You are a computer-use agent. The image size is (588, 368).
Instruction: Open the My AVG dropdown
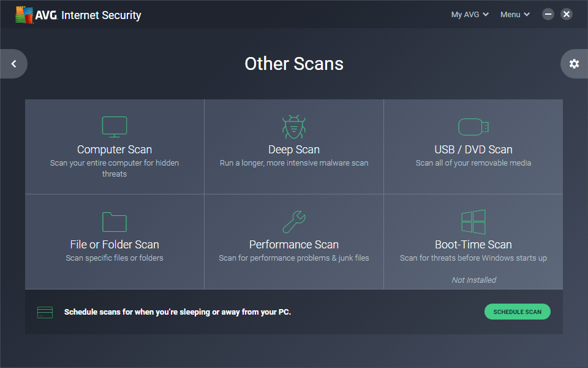pyautogui.click(x=470, y=15)
